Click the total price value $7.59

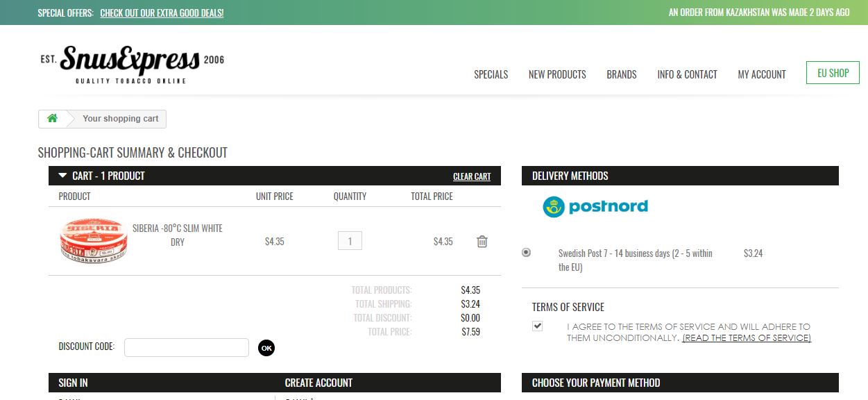(x=470, y=332)
